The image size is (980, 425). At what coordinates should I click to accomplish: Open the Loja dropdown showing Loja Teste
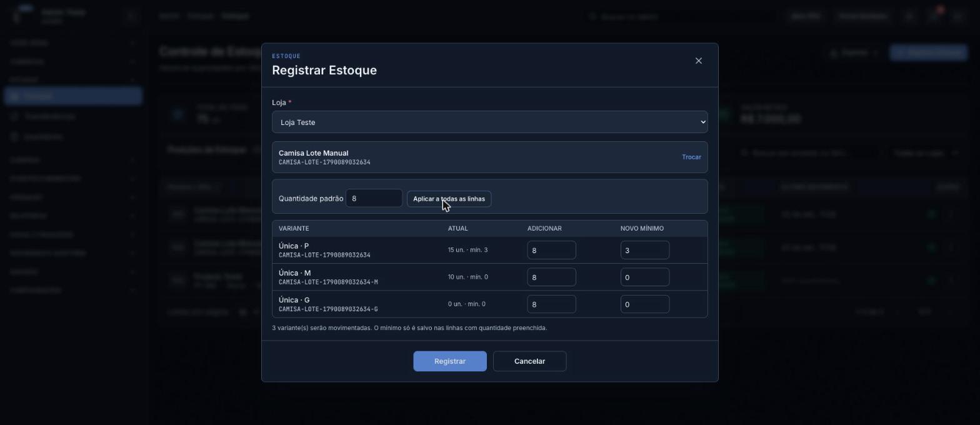click(x=489, y=122)
